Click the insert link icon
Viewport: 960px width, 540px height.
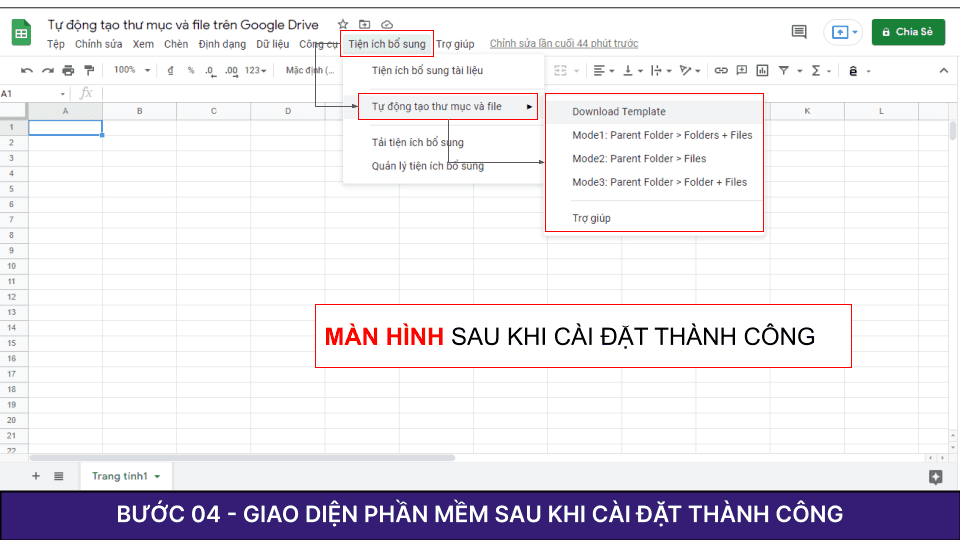721,71
